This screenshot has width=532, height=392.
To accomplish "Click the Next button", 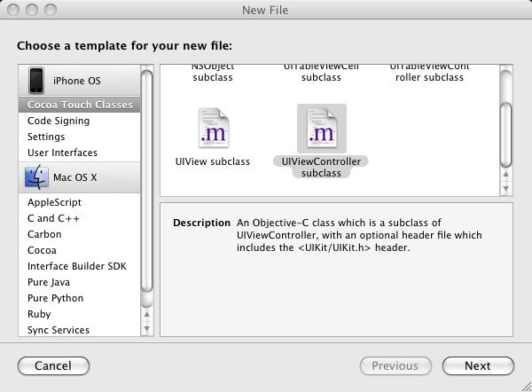I will point(478,366).
